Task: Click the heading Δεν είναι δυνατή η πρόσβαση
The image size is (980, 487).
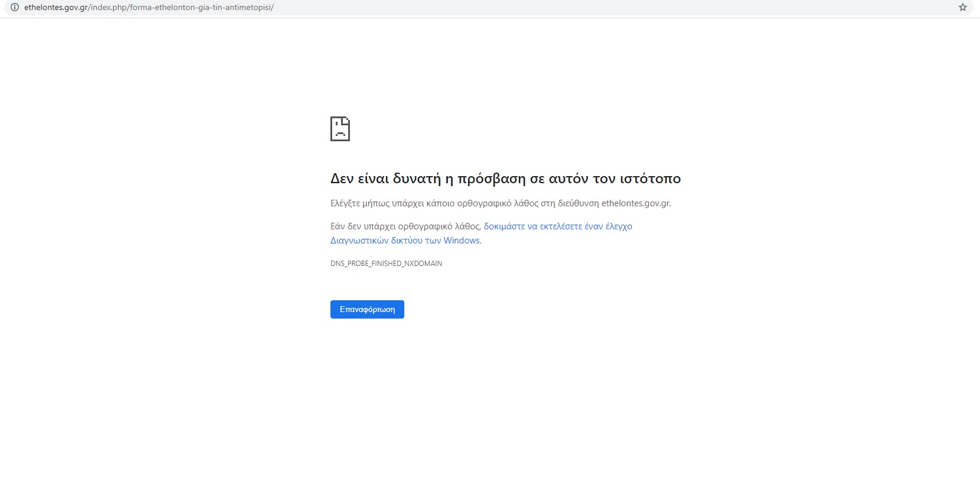Action: (505, 178)
